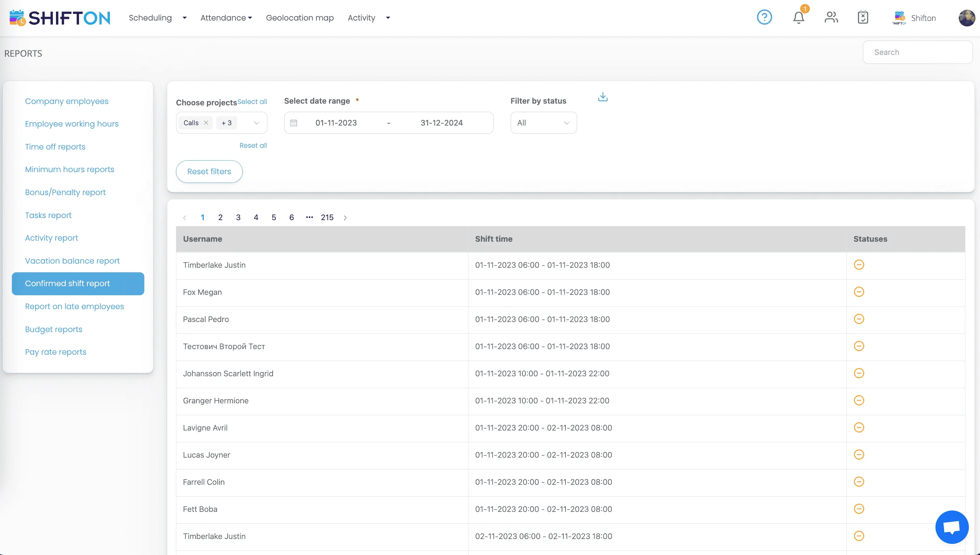Click the help question mark icon

pos(764,17)
